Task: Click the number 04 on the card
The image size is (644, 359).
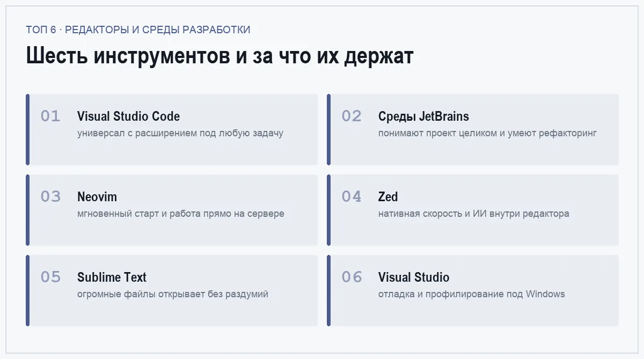Action: (x=352, y=196)
